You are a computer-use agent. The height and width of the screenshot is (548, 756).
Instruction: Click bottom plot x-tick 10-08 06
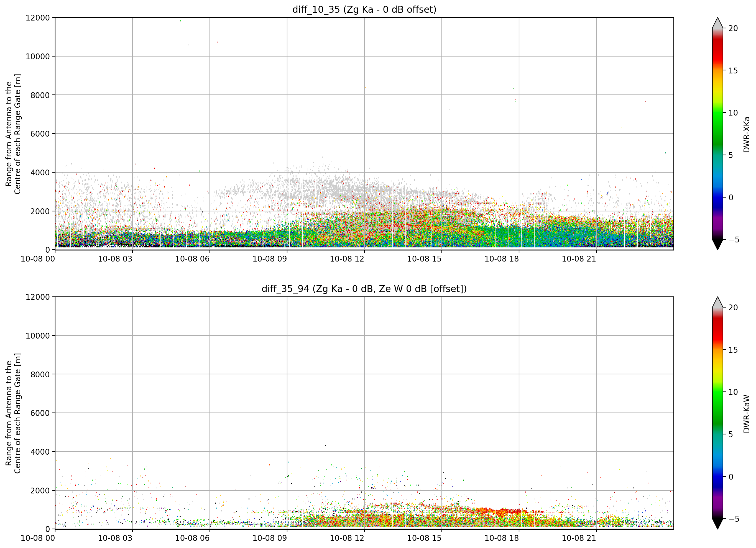192,538
